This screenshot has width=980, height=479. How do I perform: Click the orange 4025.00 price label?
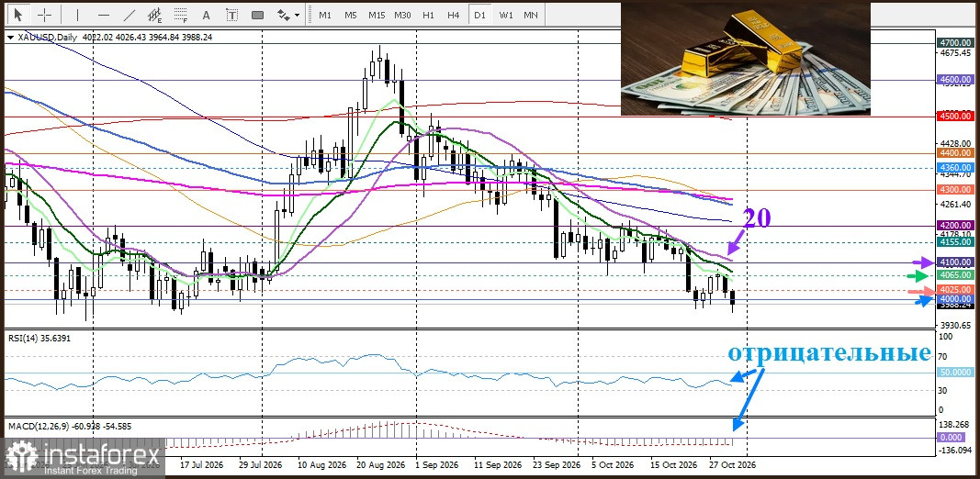tap(955, 290)
